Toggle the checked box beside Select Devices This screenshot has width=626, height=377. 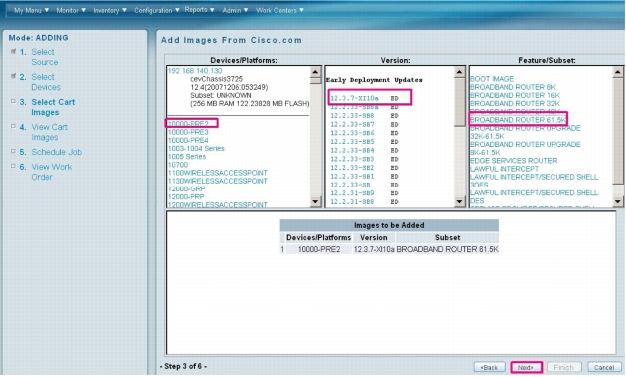coord(13,76)
